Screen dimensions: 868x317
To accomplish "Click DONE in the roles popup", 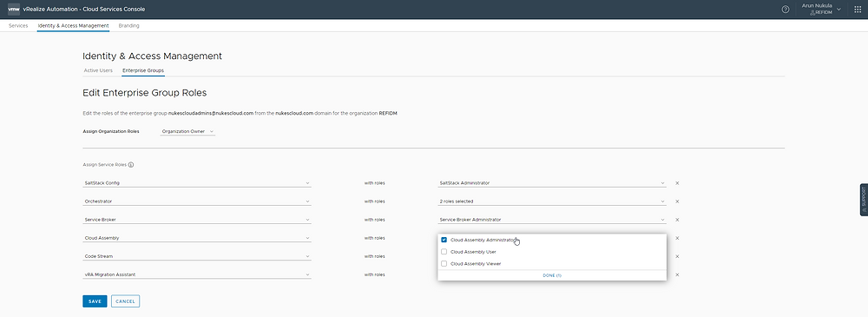I will click(x=552, y=275).
